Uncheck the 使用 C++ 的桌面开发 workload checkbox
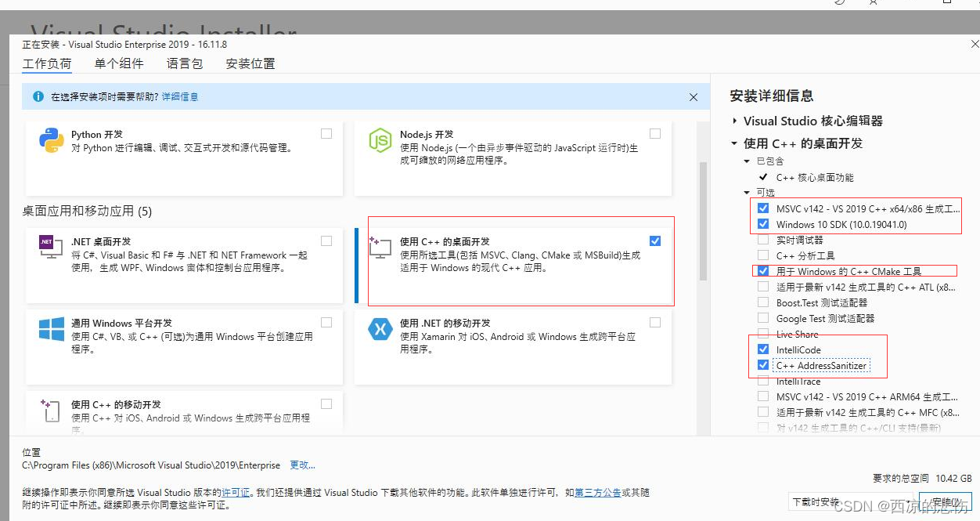 655,241
